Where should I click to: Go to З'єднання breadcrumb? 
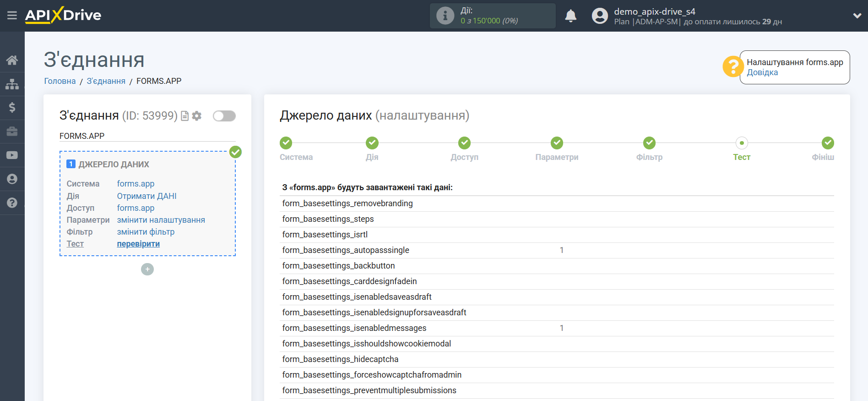click(x=106, y=81)
